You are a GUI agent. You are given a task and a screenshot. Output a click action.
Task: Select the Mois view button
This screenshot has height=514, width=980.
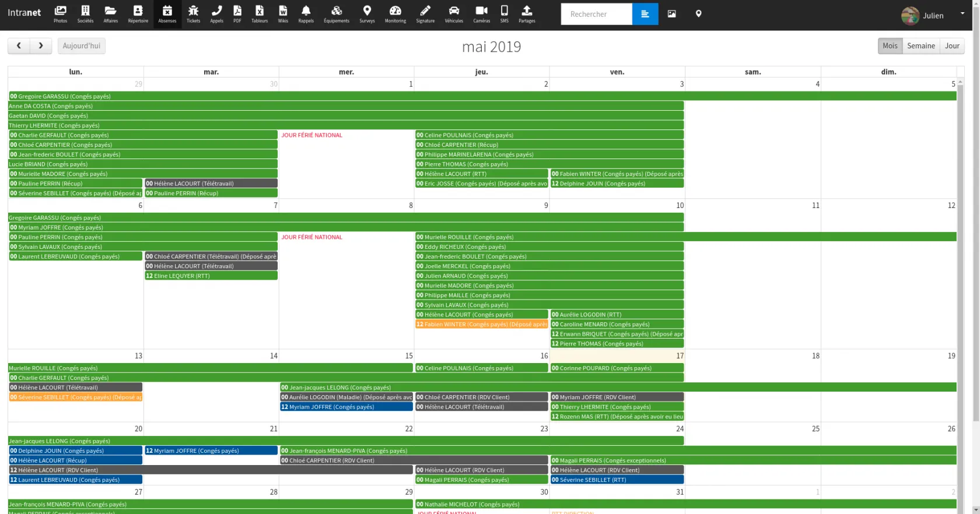coord(890,46)
